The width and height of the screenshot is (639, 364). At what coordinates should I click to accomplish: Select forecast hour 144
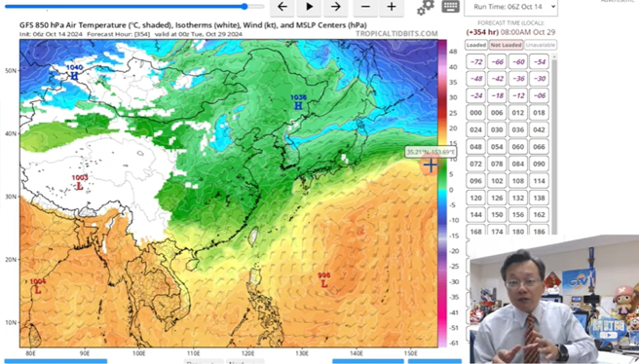[x=475, y=214]
